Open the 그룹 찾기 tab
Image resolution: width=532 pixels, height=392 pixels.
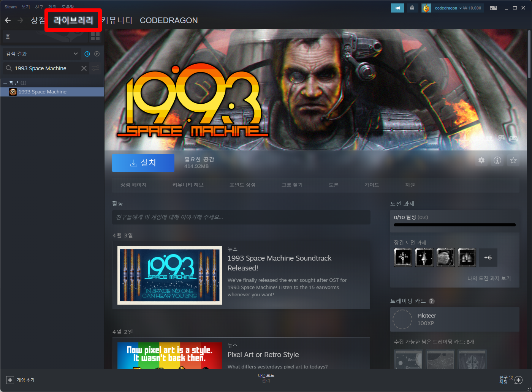tap(292, 185)
